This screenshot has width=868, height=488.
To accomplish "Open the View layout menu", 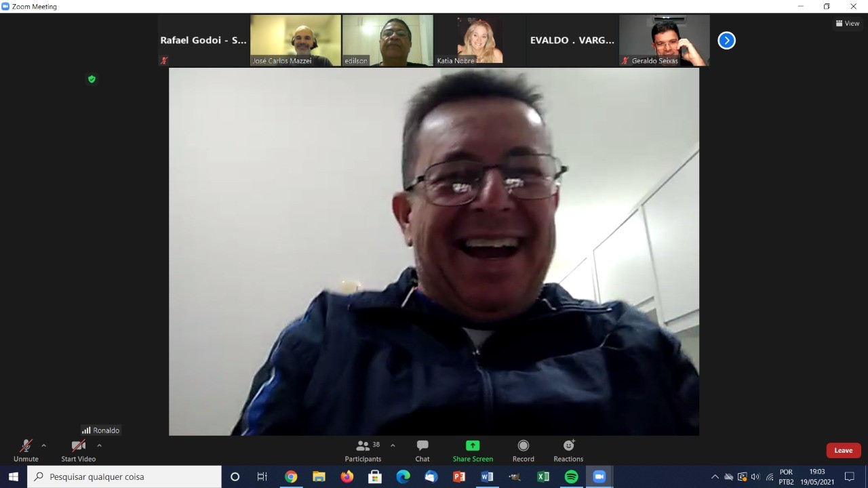I will tap(848, 23).
